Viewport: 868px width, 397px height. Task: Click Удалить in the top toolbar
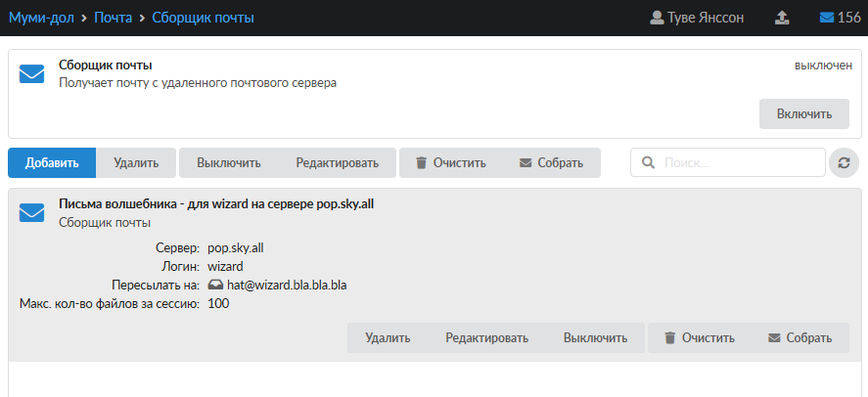click(x=136, y=162)
